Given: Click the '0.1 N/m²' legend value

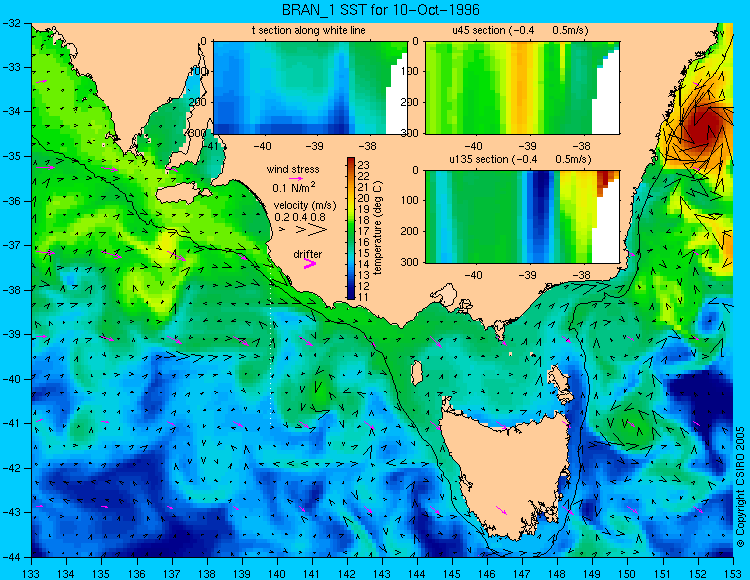Looking at the screenshot, I should [293, 187].
